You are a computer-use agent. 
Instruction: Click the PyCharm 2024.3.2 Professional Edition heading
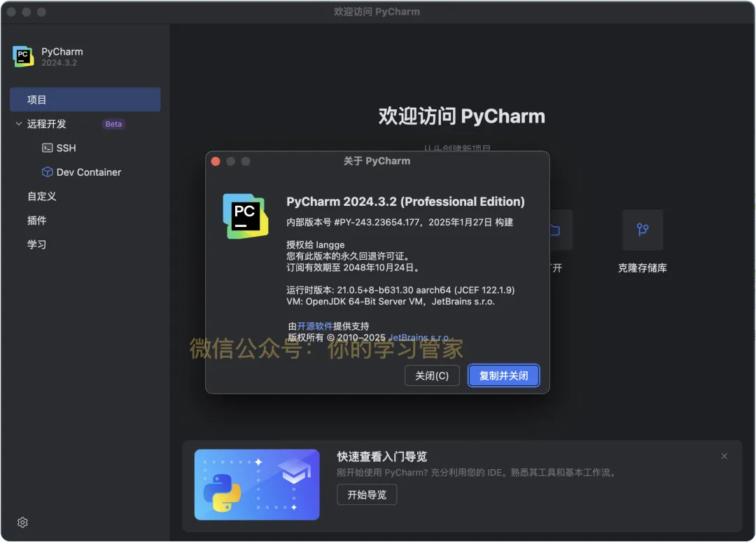click(x=405, y=202)
